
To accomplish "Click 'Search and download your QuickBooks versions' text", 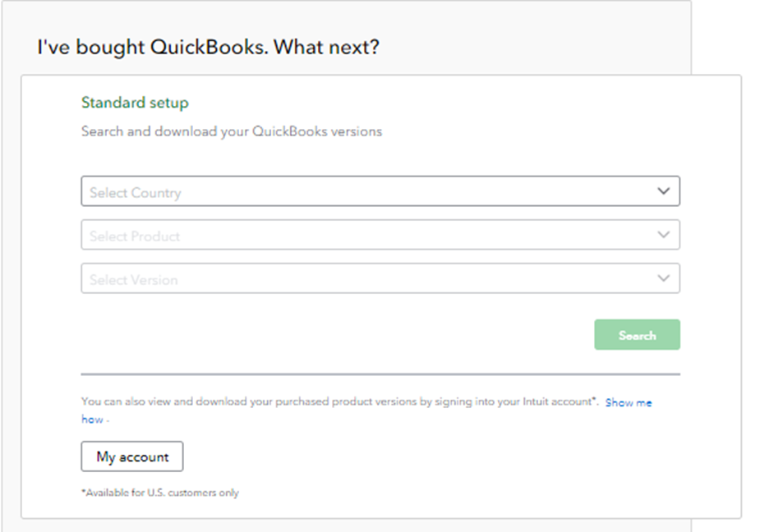I will pos(231,132).
